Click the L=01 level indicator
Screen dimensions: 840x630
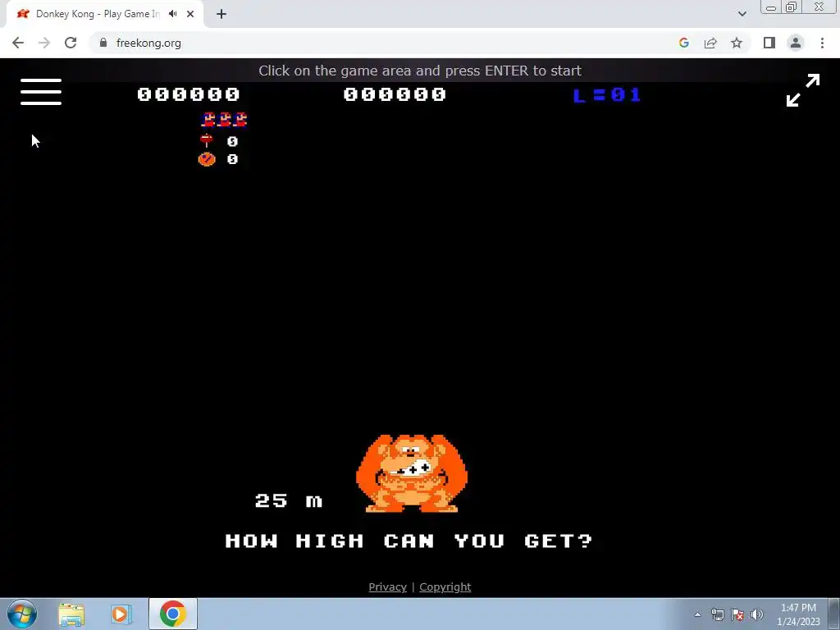(x=607, y=95)
